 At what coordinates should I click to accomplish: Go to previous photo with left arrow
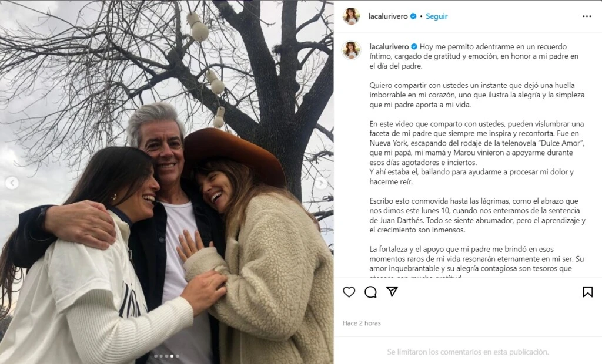pyautogui.click(x=12, y=183)
